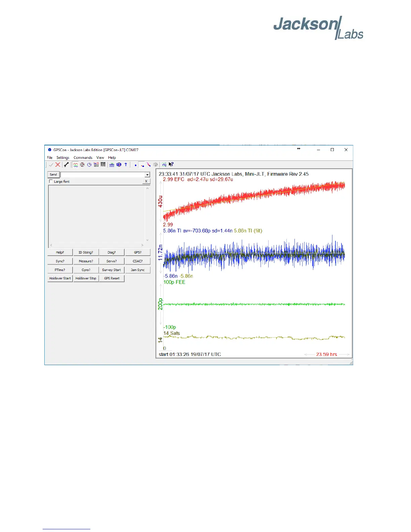
Task: Click the grey checkmark connect icon
Action: click(51, 165)
